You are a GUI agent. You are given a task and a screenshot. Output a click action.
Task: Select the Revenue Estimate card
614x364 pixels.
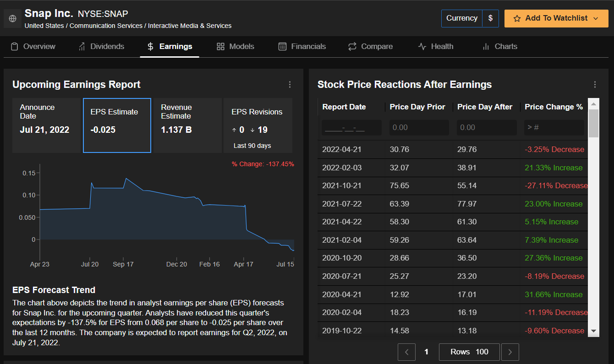pyautogui.click(x=187, y=125)
